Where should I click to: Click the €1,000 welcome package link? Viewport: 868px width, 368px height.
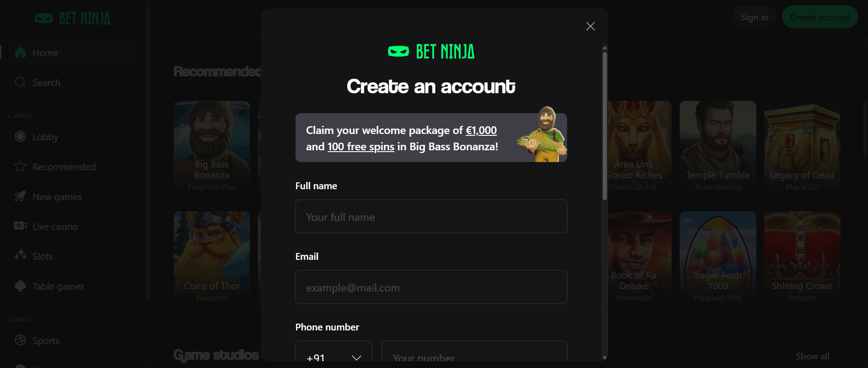(481, 130)
